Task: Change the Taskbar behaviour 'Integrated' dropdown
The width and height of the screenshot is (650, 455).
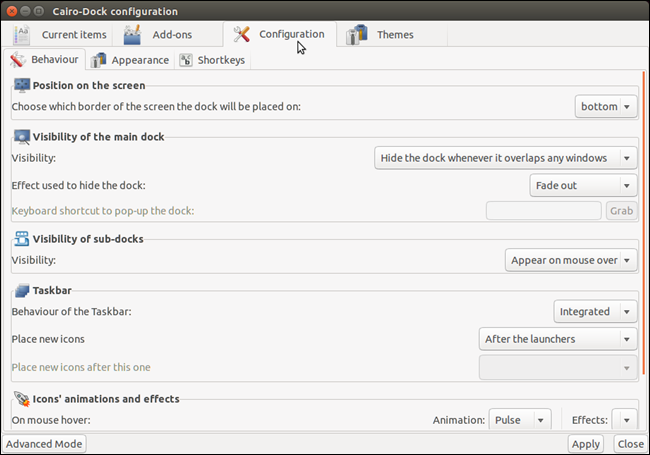Action: click(595, 312)
